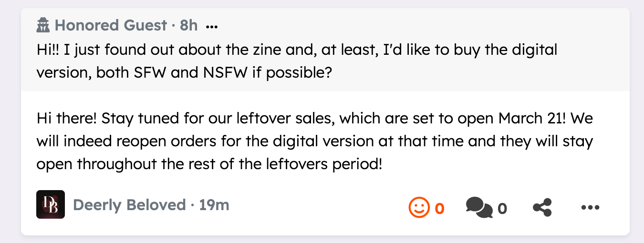Click the anonymous spy icon beside Honored Guest

pos(43,25)
